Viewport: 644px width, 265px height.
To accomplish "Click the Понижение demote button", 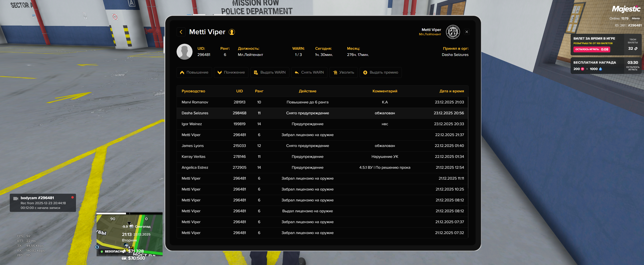I will click(x=231, y=72).
